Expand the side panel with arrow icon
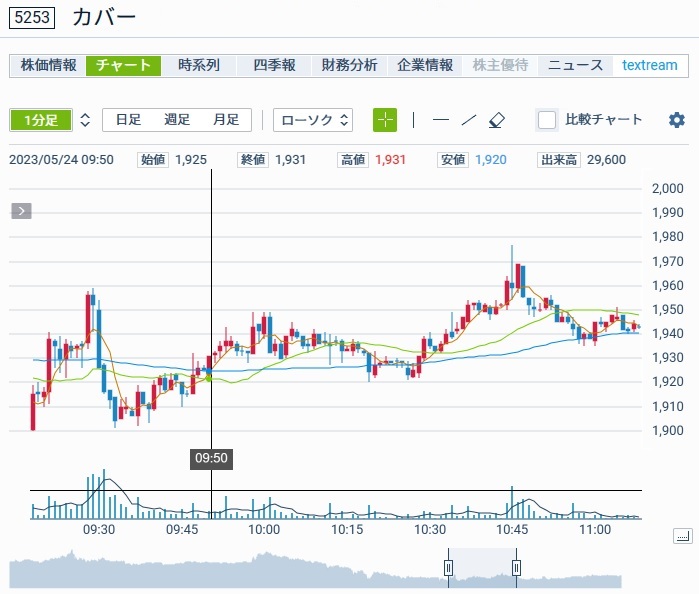 [x=22, y=211]
